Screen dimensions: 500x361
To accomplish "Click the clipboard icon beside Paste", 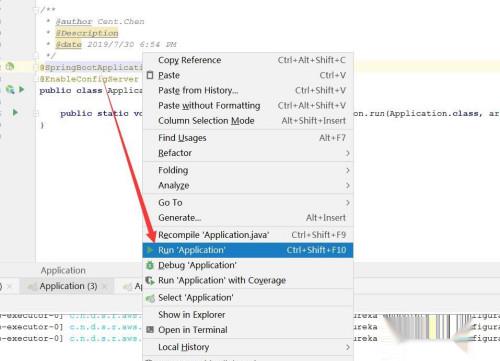I will pos(150,75).
